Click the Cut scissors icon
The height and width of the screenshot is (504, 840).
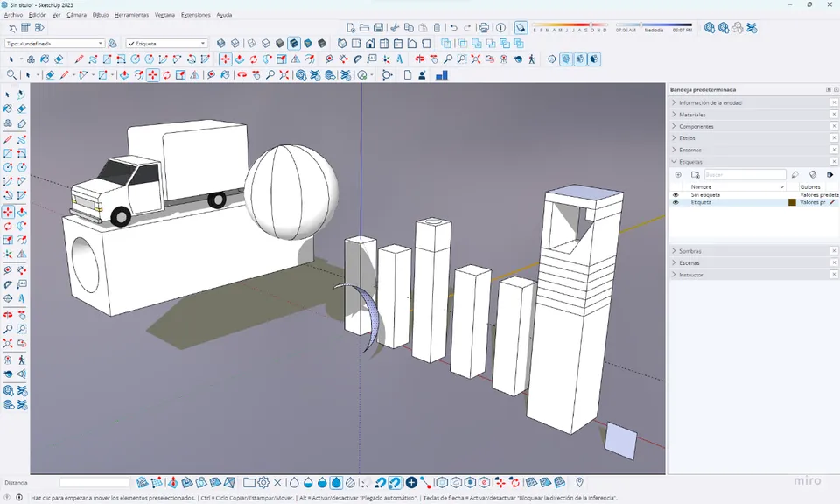point(395,28)
